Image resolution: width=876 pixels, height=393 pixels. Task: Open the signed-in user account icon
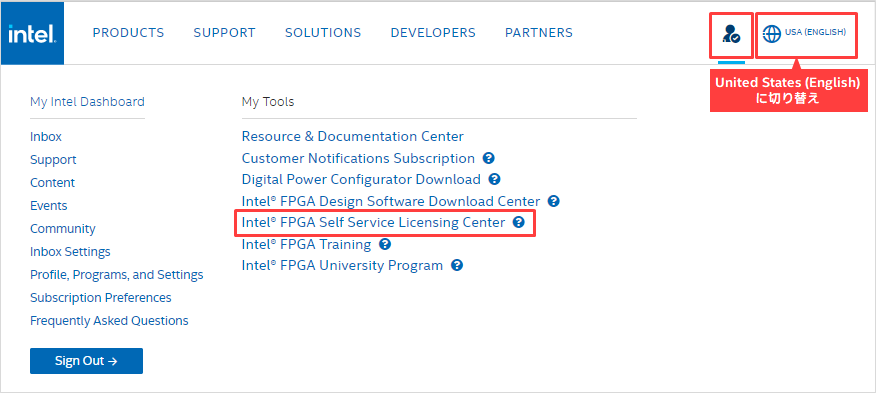(731, 34)
